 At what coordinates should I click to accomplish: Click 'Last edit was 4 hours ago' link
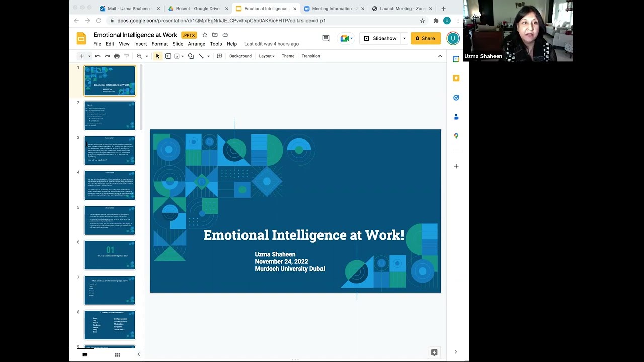272,44
